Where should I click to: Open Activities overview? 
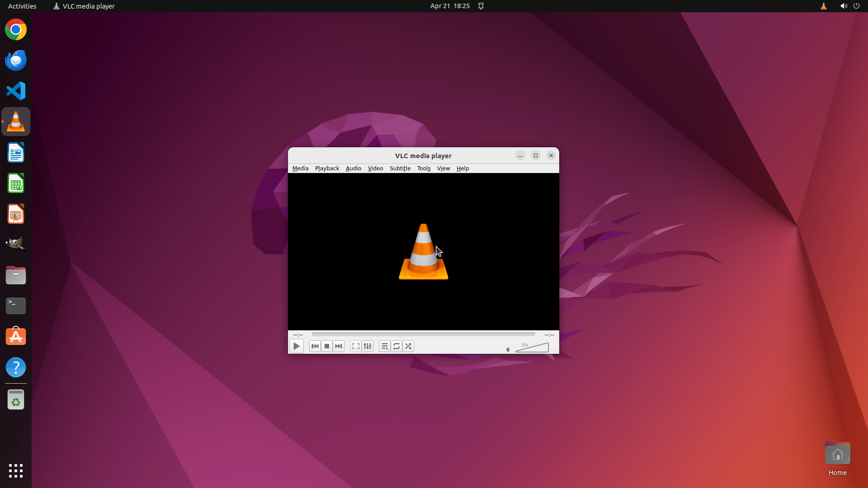coord(22,6)
